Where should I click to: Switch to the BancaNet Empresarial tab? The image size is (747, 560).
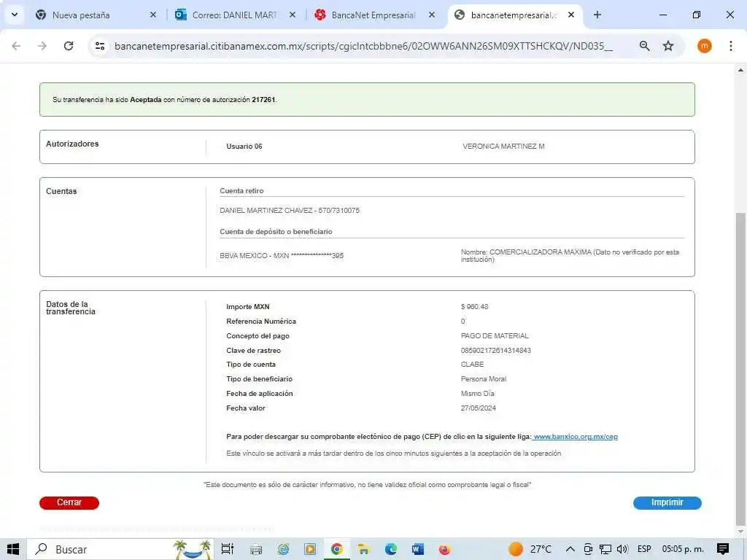(372, 15)
